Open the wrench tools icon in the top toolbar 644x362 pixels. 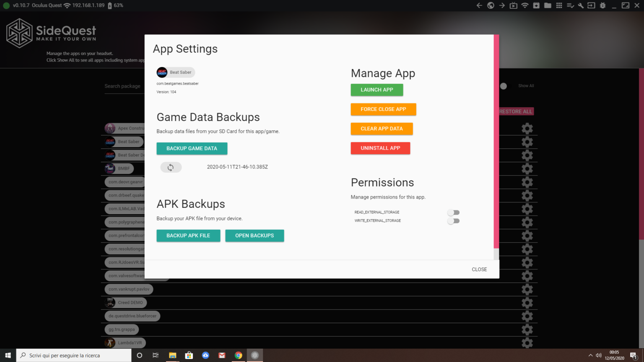pyautogui.click(x=581, y=5)
